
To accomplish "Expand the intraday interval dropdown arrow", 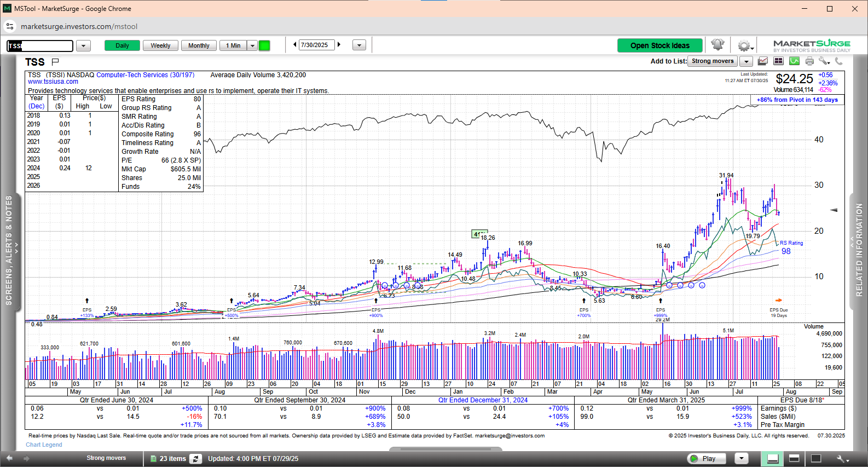I will point(252,45).
